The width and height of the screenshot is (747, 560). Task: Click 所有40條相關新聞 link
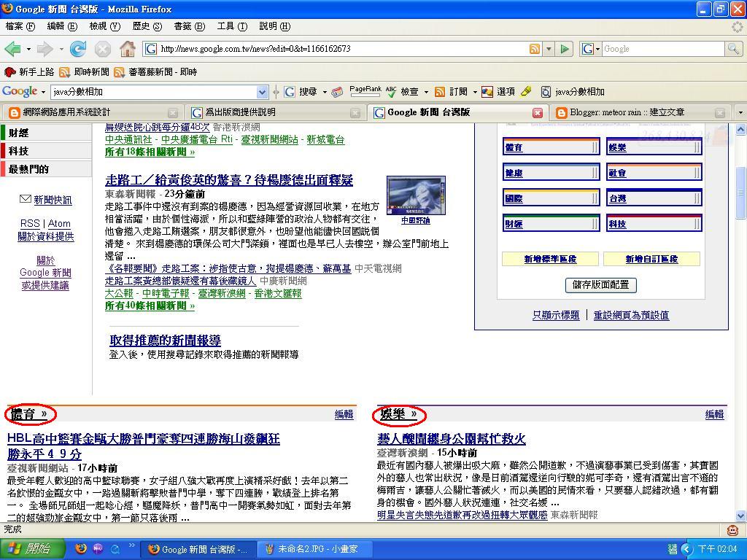pos(150,306)
